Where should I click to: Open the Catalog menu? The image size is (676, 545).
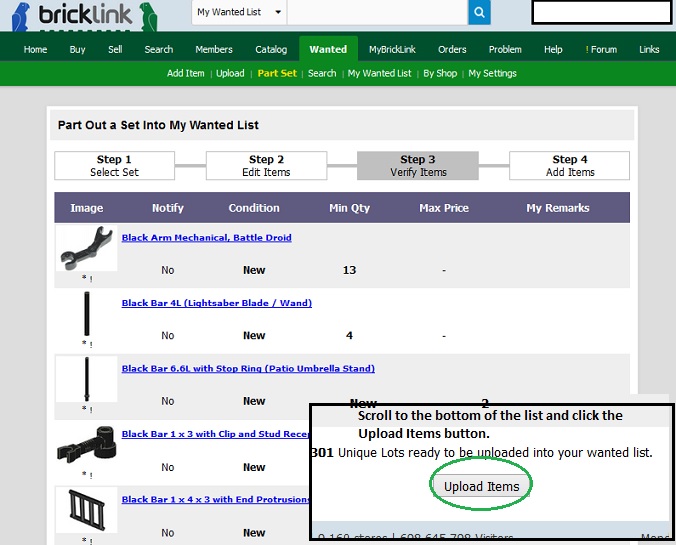tap(271, 50)
